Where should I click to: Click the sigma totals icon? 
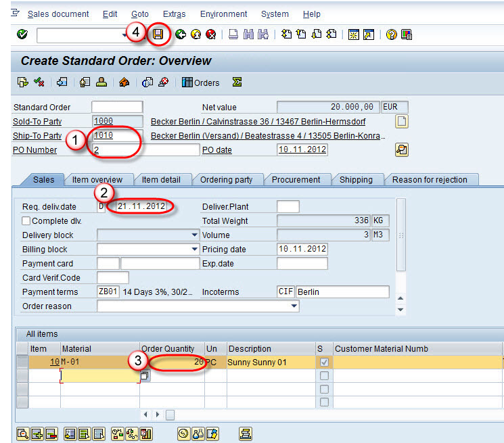237,83
